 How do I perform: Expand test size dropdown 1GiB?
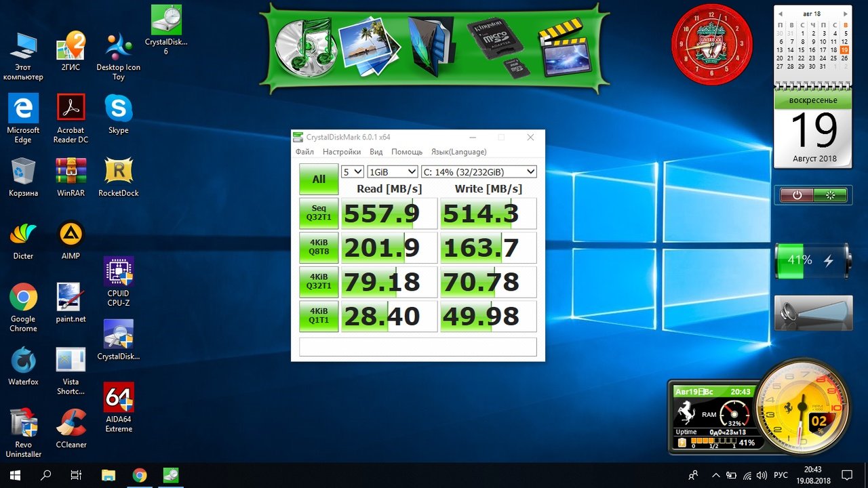click(x=393, y=171)
